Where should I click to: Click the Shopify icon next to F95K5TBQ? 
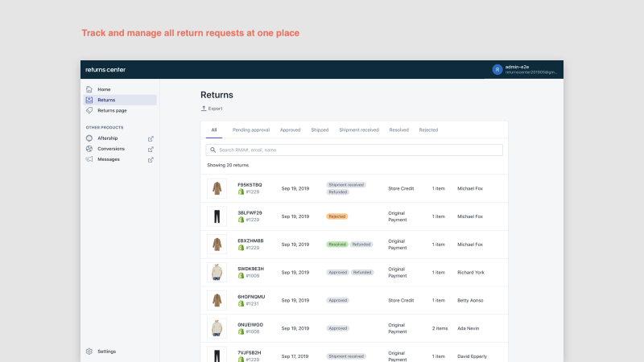click(241, 191)
